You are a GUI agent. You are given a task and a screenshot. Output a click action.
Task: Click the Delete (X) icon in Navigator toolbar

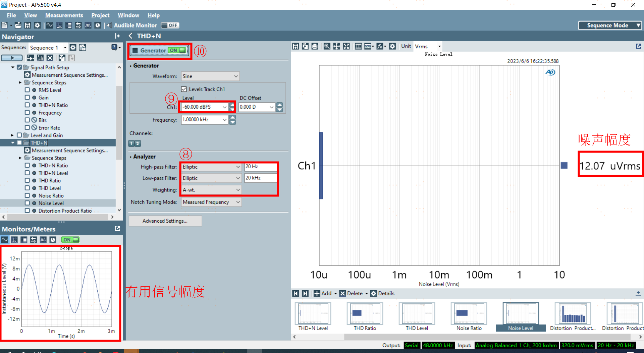[x=50, y=58]
